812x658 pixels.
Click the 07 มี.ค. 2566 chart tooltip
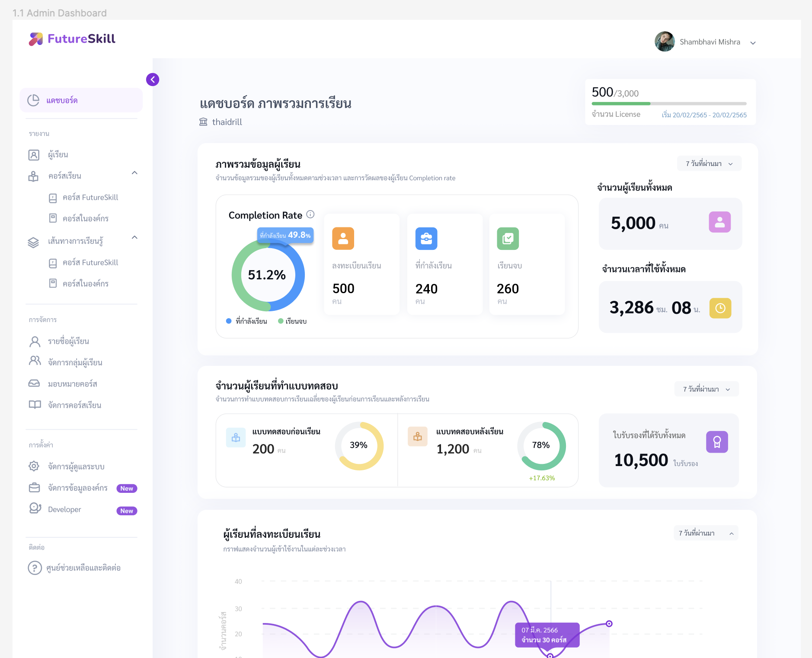pos(547,635)
